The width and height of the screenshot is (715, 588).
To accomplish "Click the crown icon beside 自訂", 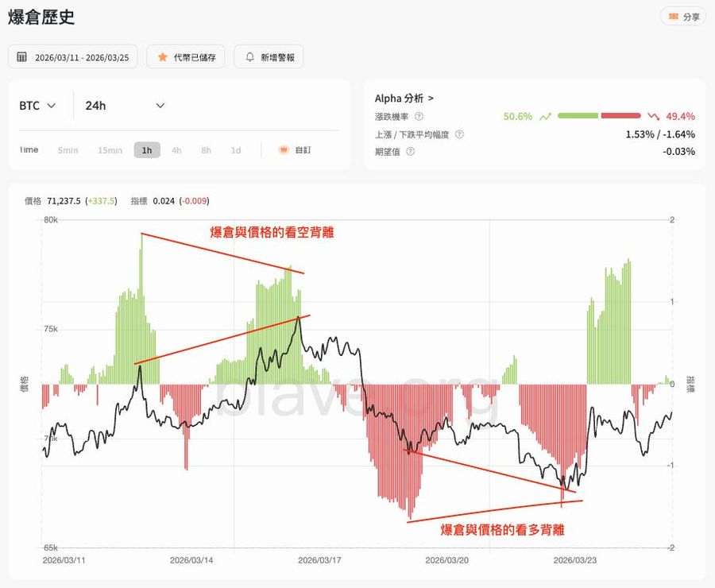I will pos(285,149).
